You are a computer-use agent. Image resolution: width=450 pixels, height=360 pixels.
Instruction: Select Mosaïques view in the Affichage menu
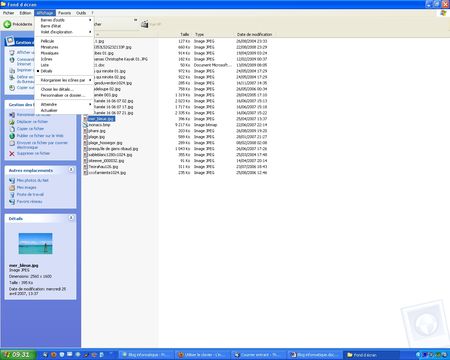point(49,53)
